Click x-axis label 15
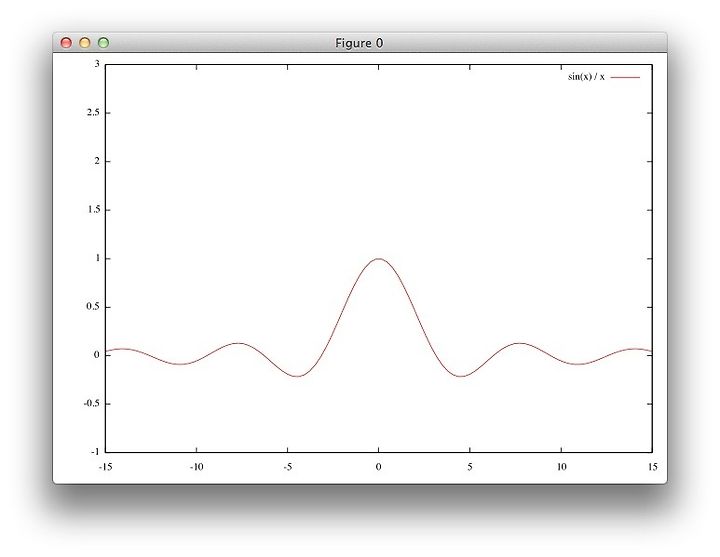The width and height of the screenshot is (720, 557). (652, 467)
